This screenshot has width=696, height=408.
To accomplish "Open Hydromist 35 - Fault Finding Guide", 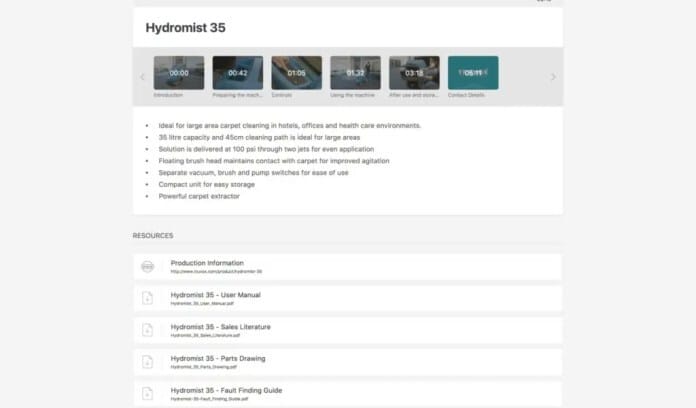I will click(x=348, y=394).
